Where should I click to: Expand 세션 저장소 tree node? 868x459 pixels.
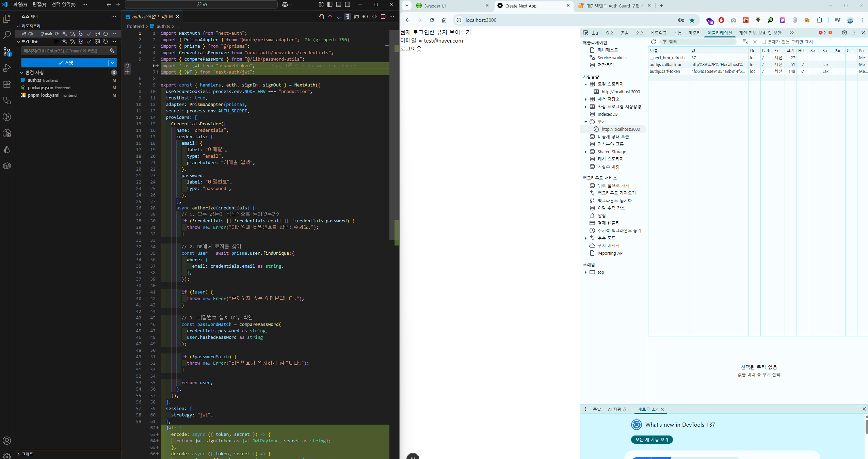[585, 99]
